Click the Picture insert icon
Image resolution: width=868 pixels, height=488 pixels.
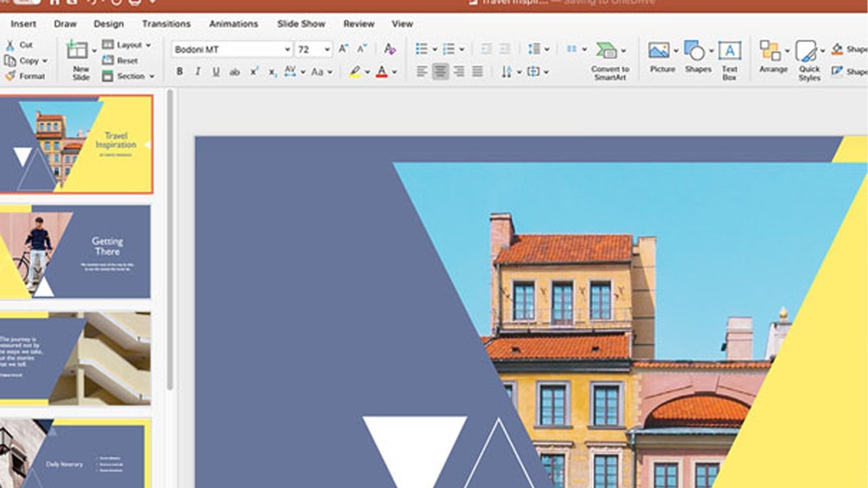658,52
